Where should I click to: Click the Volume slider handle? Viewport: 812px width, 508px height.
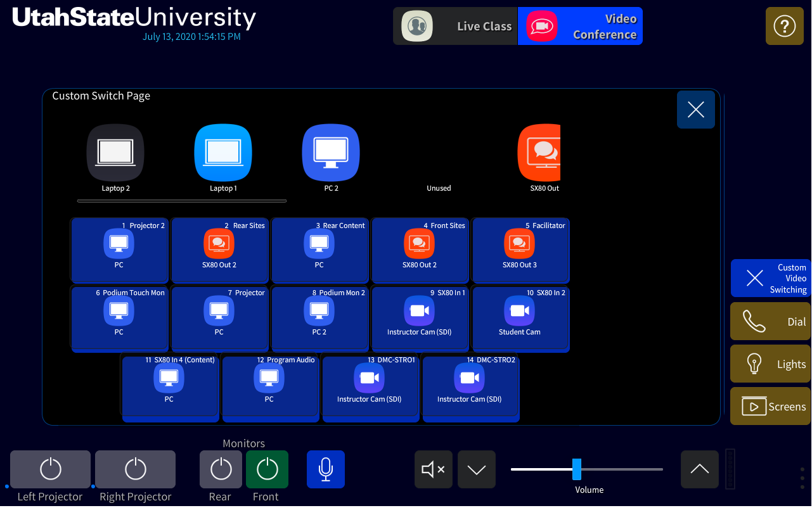coord(577,469)
